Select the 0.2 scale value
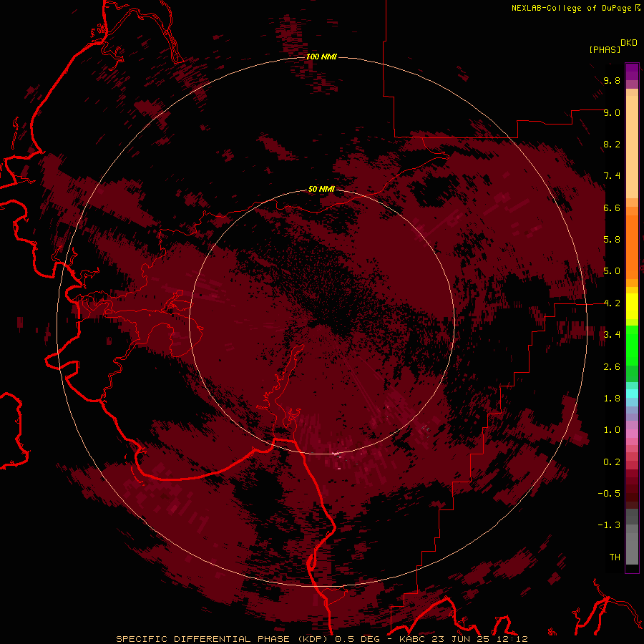This screenshot has width=644, height=644. point(612,462)
